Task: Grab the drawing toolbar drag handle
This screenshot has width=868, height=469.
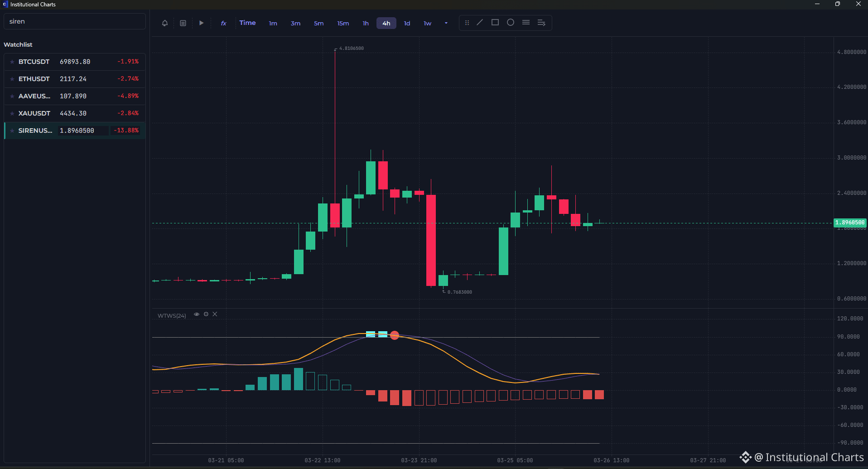Action: point(467,23)
